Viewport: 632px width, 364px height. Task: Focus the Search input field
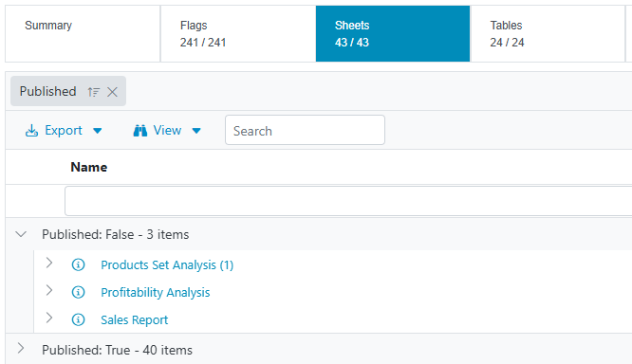click(x=306, y=130)
